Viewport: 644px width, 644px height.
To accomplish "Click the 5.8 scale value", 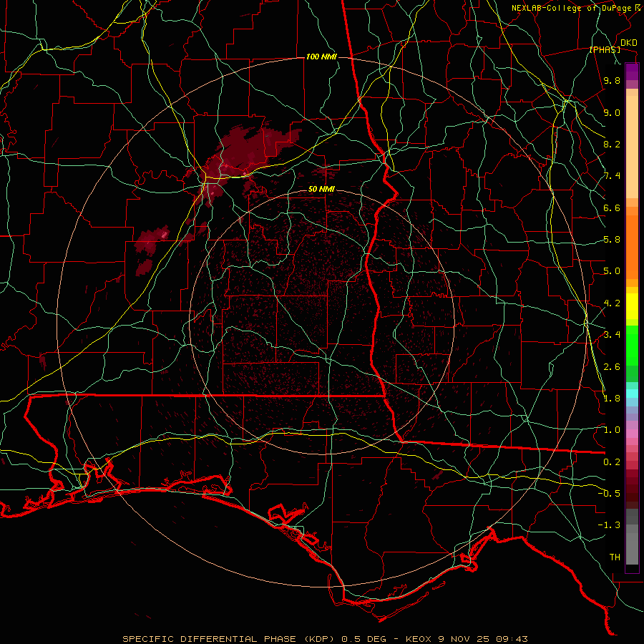I will click(x=612, y=240).
